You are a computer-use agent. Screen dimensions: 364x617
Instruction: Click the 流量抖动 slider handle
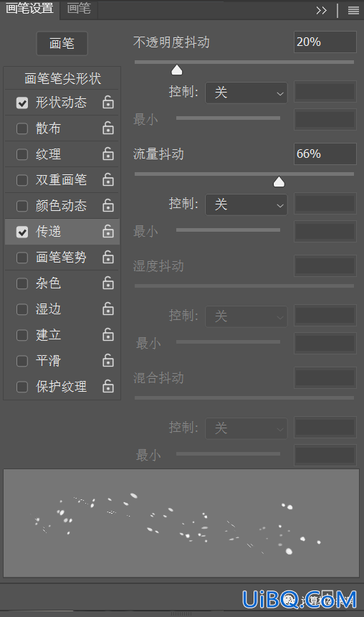279,182
